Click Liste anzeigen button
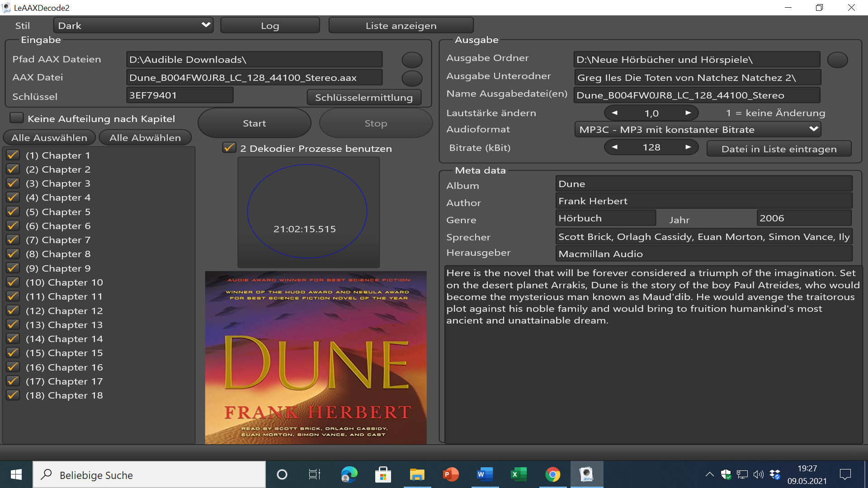This screenshot has height=488, width=868. click(401, 26)
